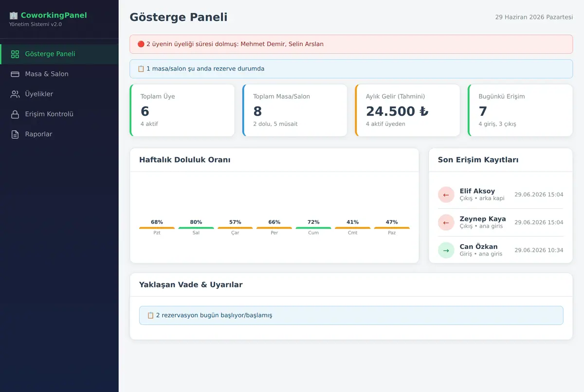Click the Bugünkü Erişim stat card

[x=520, y=110]
